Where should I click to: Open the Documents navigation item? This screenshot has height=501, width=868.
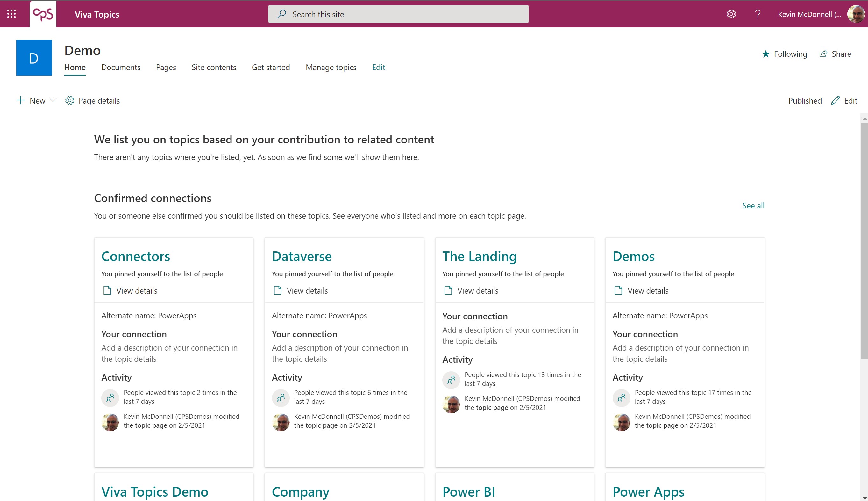pyautogui.click(x=121, y=67)
